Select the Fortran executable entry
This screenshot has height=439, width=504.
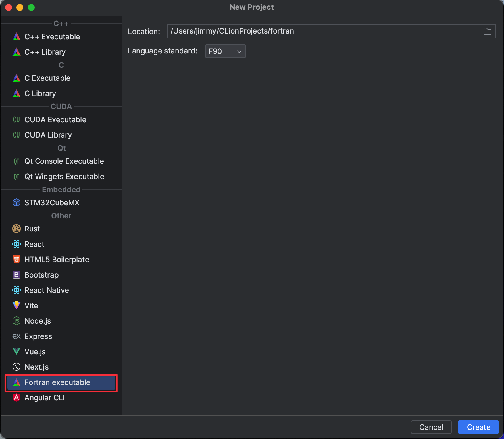(57, 382)
